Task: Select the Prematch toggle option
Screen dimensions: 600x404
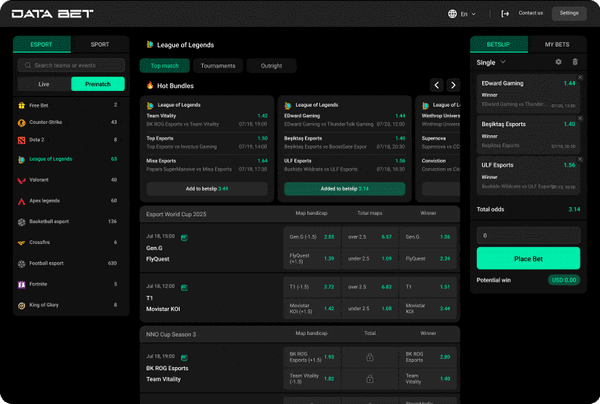Action: tap(98, 84)
